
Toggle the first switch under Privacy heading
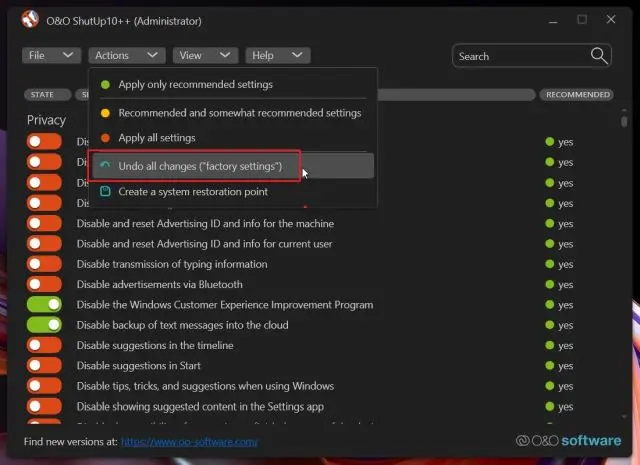[44, 142]
